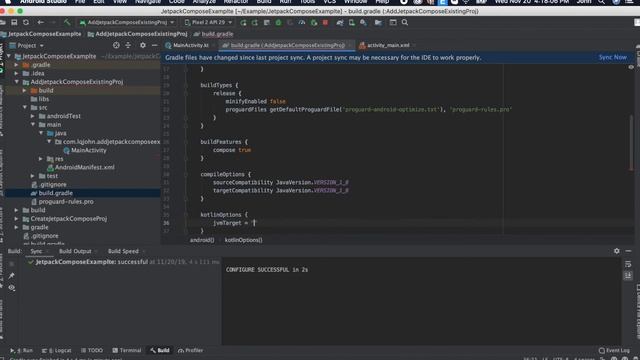Click the Make Project hammer icon
This screenshot has width=640, height=360.
pos(67,22)
